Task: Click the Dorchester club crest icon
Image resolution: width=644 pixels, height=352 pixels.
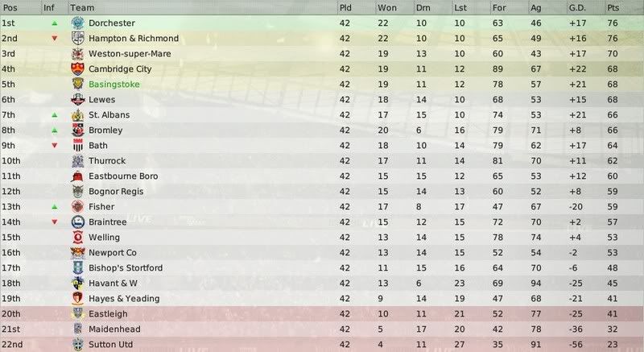Action: click(x=77, y=23)
